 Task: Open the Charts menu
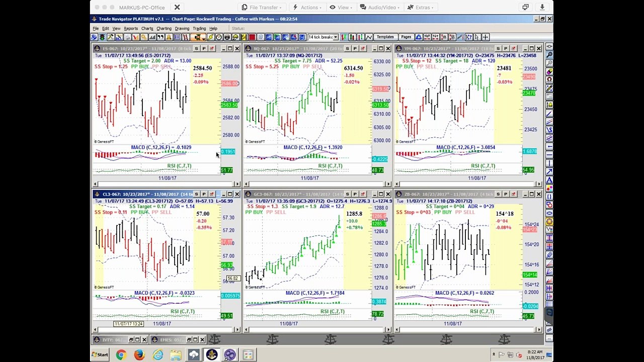tap(147, 29)
